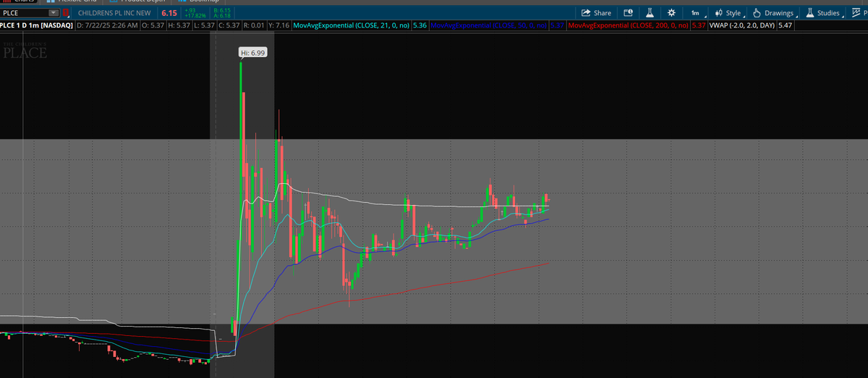Click the PLCE 1 D 1m [NASDAQ] label
Viewport: 868px width, 378px height.
point(36,25)
